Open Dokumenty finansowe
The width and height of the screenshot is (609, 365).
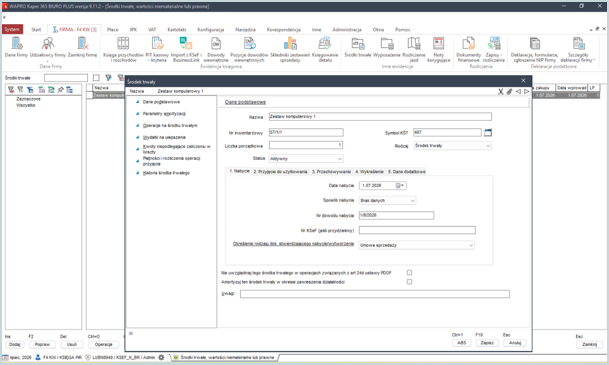(468, 49)
